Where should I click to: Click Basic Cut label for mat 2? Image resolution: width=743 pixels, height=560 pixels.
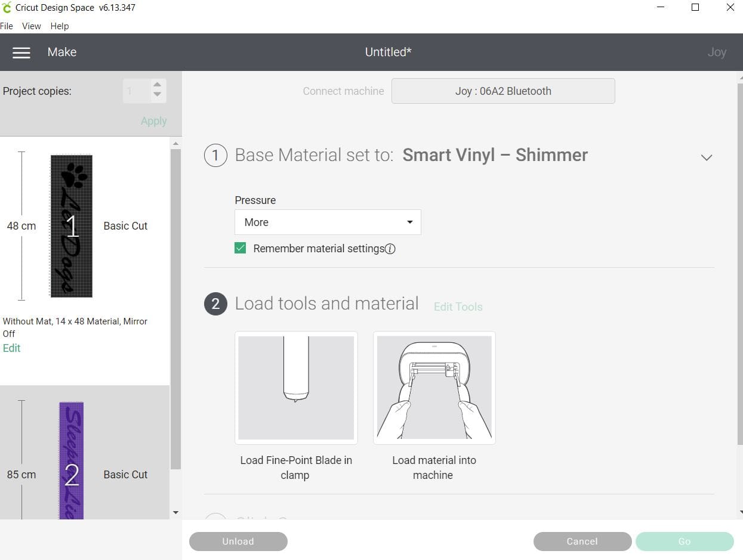click(x=125, y=475)
